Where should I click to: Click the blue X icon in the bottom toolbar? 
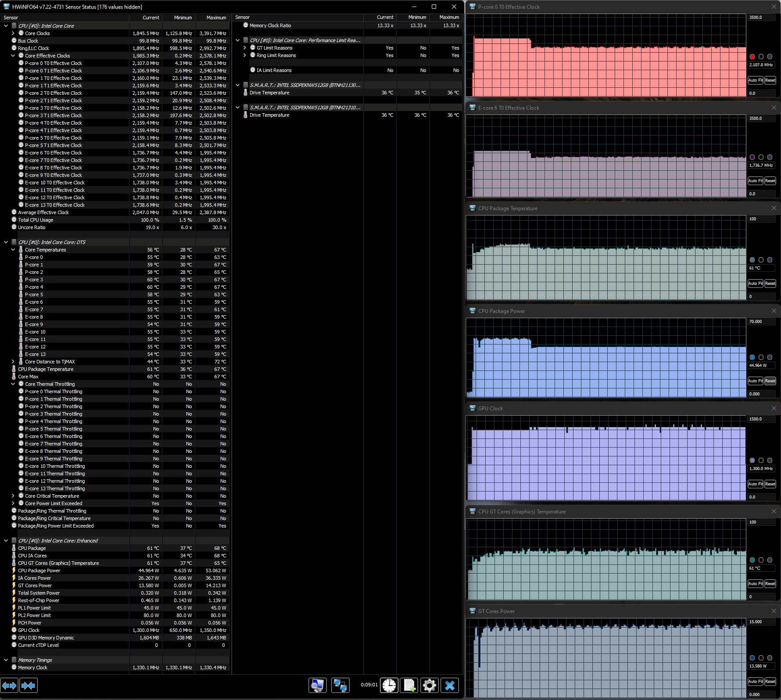pyautogui.click(x=450, y=685)
